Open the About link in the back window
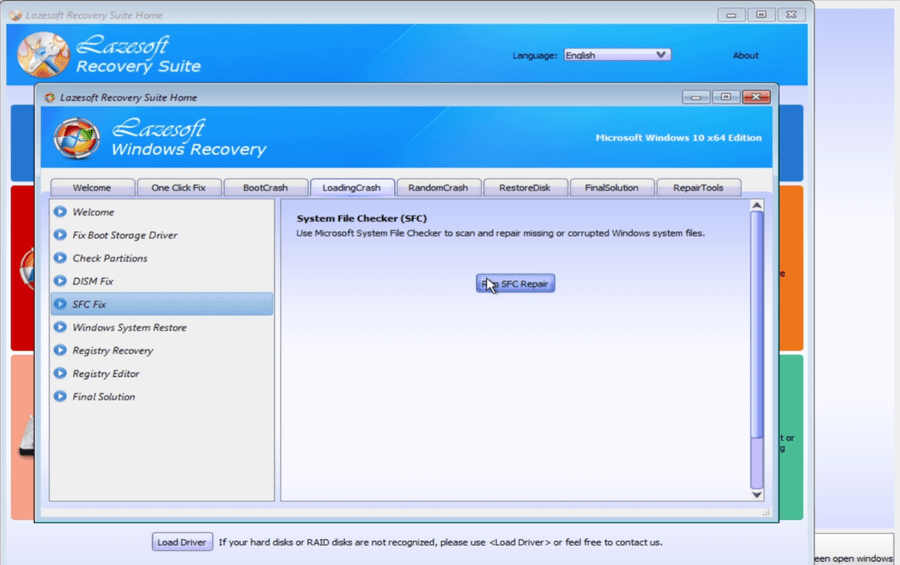 pos(746,56)
